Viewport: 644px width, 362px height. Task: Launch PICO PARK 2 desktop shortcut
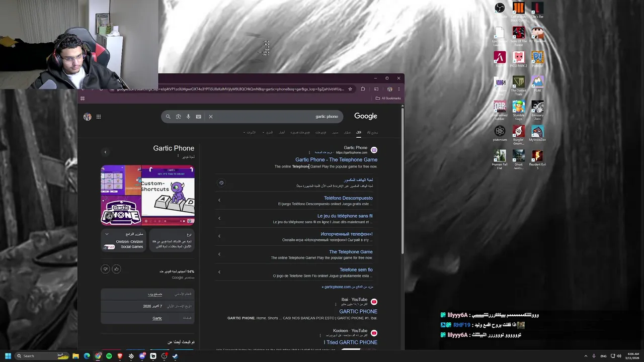click(519, 59)
